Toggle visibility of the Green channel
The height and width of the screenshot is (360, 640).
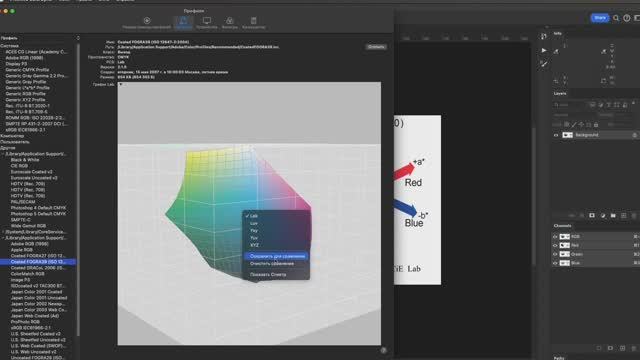pos(555,254)
